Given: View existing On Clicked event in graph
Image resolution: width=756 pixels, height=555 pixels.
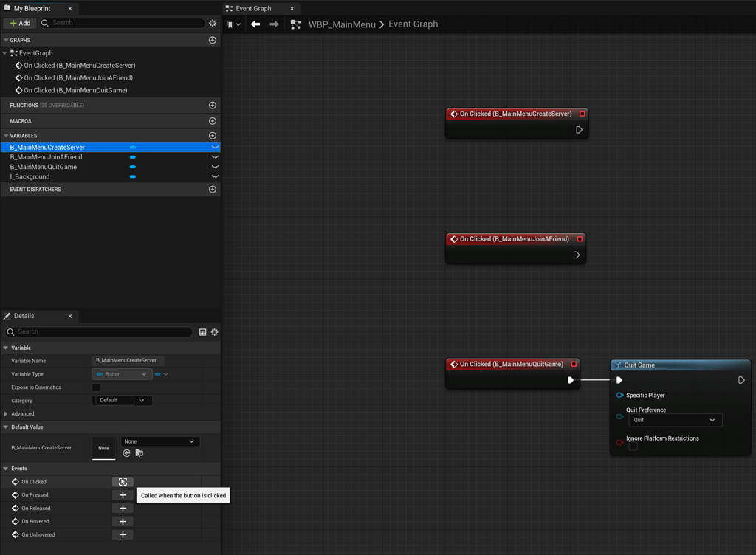Looking at the screenshot, I should pos(123,482).
